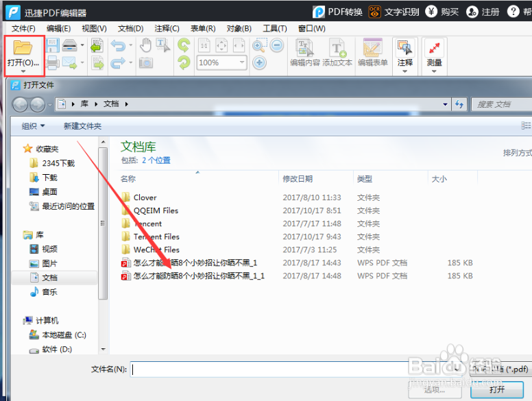Viewport: 532px width, 401px height.
Task: Click the Save floppy disk icon
Action: [x=52, y=45]
